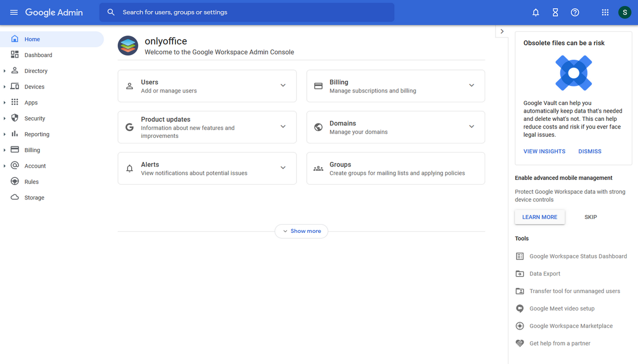Expand the right insights panel arrow

pyautogui.click(x=502, y=31)
